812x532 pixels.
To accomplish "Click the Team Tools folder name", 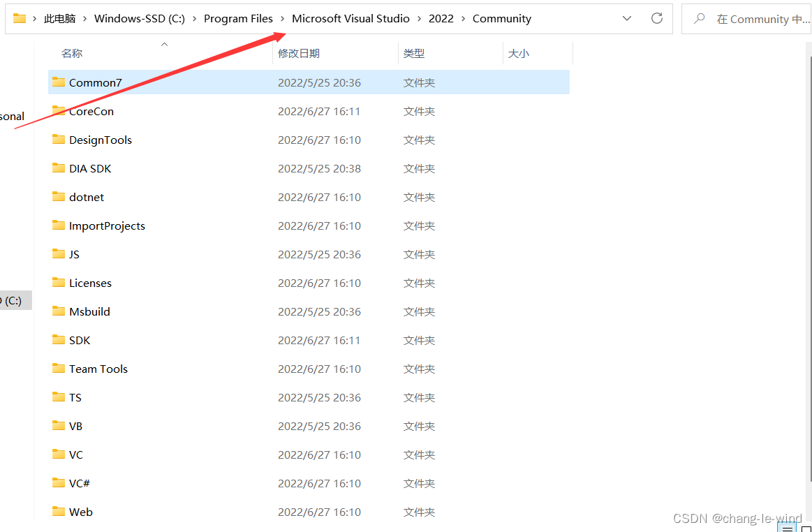I will (98, 369).
